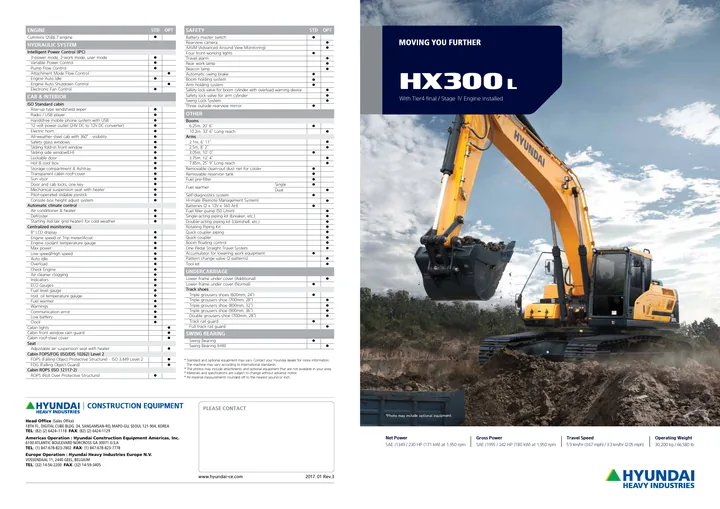
Task: Click the OTHER section header
Action: point(259,113)
